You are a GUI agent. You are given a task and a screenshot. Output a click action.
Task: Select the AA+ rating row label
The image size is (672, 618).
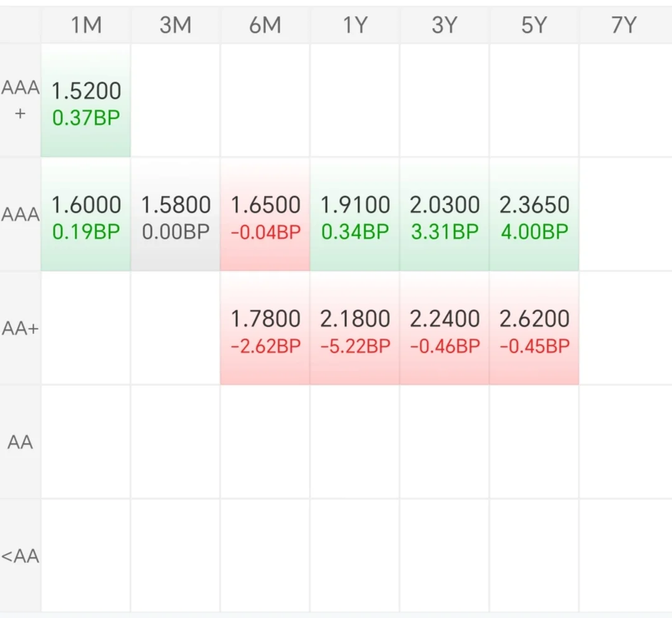point(21,329)
